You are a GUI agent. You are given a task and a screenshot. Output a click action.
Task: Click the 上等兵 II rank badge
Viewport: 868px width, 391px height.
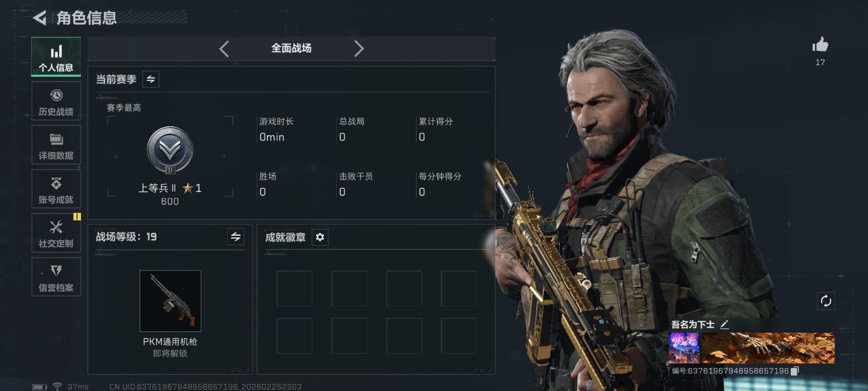pos(170,150)
